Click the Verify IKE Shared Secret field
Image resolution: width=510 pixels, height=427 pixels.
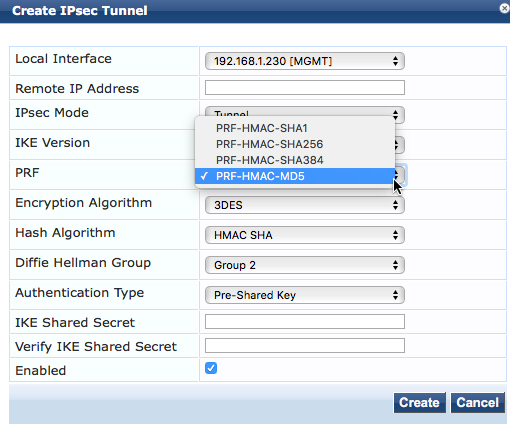[305, 346]
